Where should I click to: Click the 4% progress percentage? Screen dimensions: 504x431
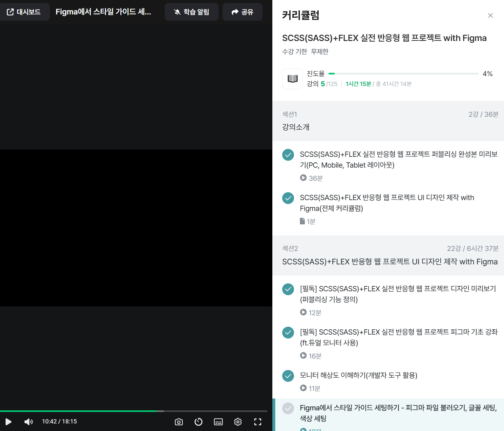tap(488, 74)
